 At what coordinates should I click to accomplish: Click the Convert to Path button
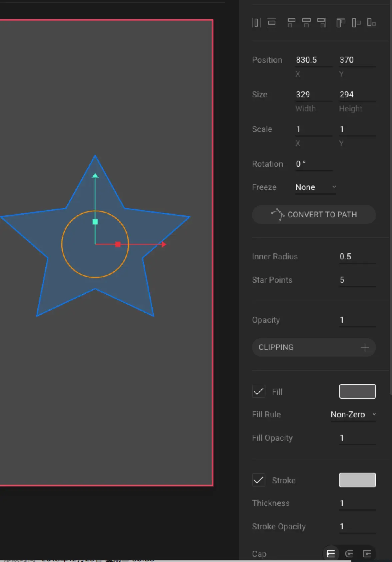(314, 215)
